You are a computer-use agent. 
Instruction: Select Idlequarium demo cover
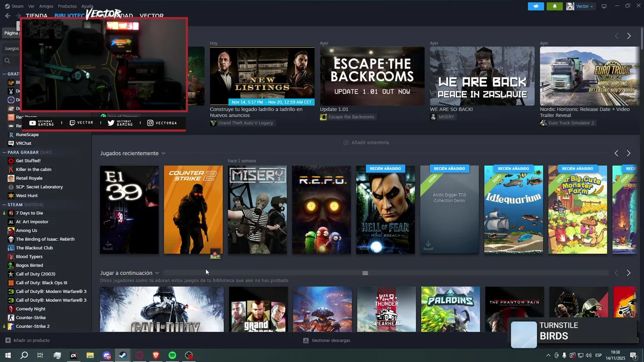pos(513,210)
